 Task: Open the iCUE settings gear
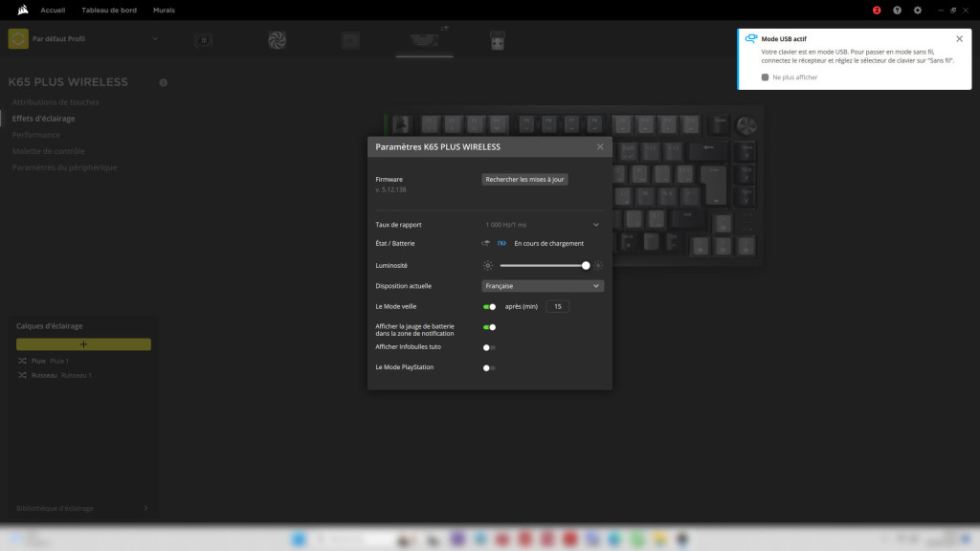(918, 10)
